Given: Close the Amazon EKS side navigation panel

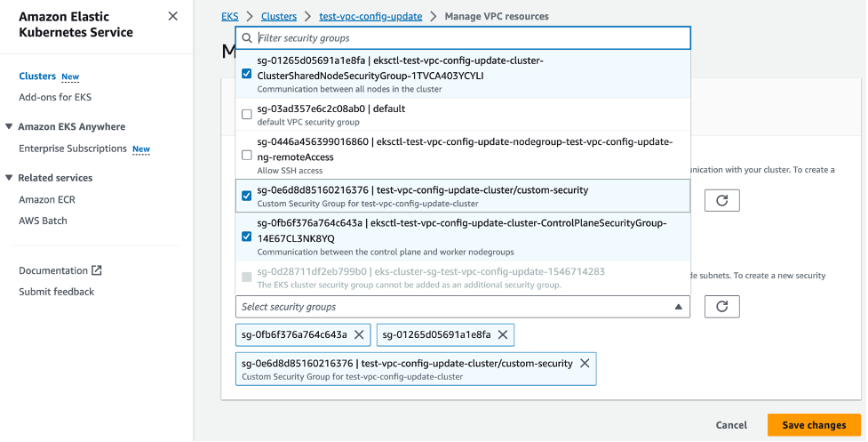Looking at the screenshot, I should tap(172, 16).
